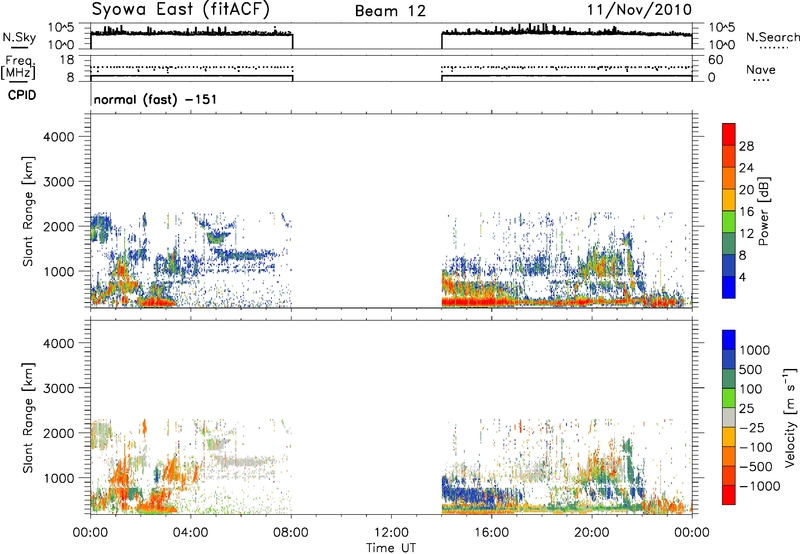Click the 'Velocity [m s-1]' colorbar title
Viewport: 800px width, 554px height.
pyautogui.click(x=790, y=417)
